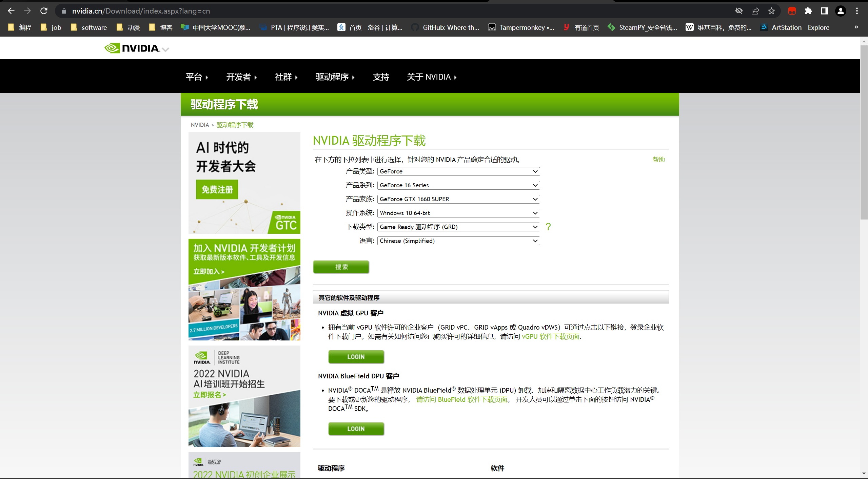Open the 中国大学MOOC bookmark

coord(216,27)
